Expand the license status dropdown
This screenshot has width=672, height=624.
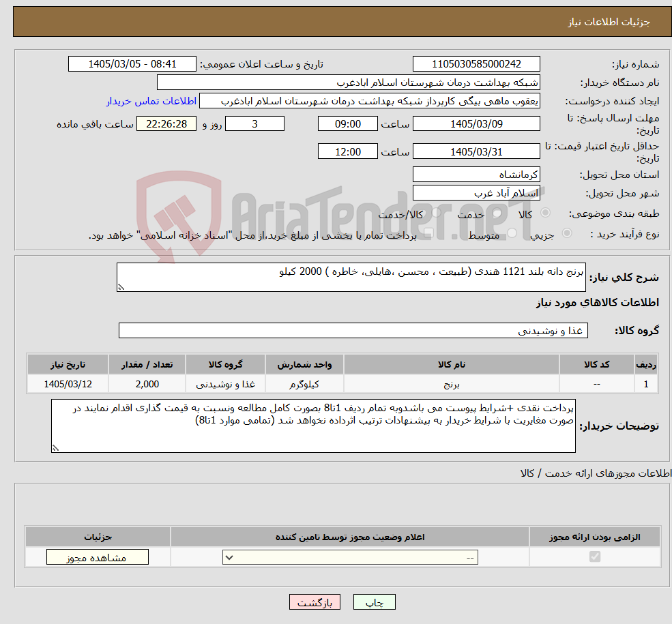pyautogui.click(x=350, y=557)
